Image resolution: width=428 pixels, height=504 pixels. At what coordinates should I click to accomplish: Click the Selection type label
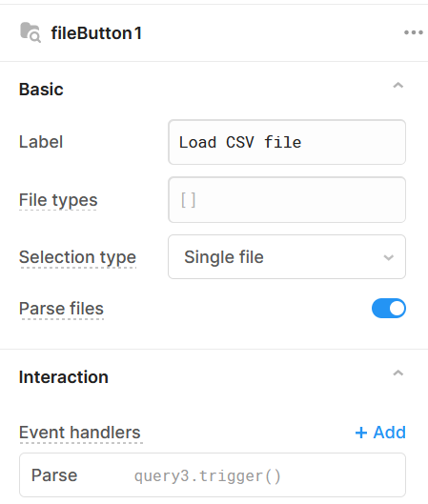tap(77, 257)
